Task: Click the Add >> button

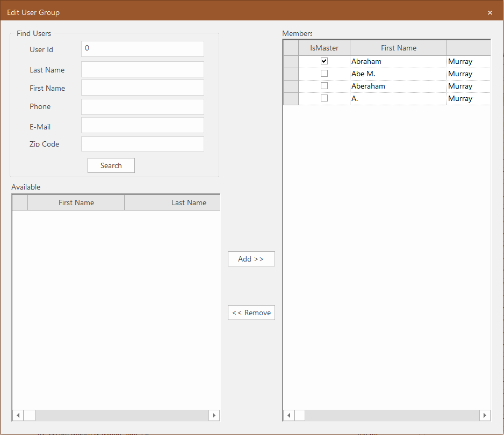Action: [x=251, y=259]
